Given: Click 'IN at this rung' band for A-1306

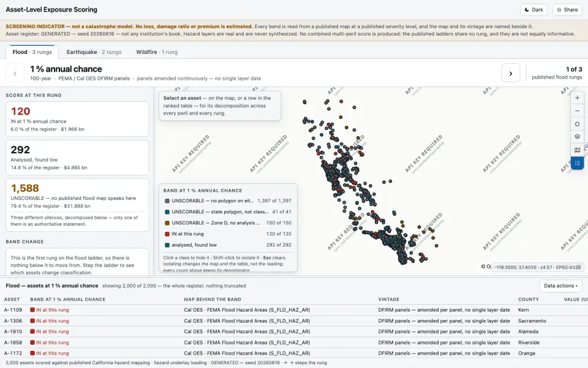Looking at the screenshot, I should pyautogui.click(x=50, y=321).
